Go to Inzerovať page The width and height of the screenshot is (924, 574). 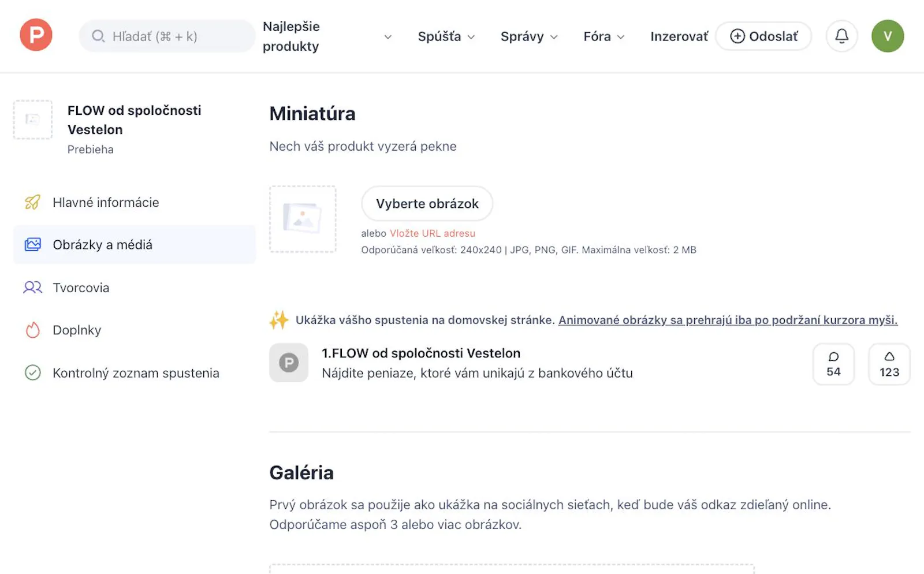point(679,36)
